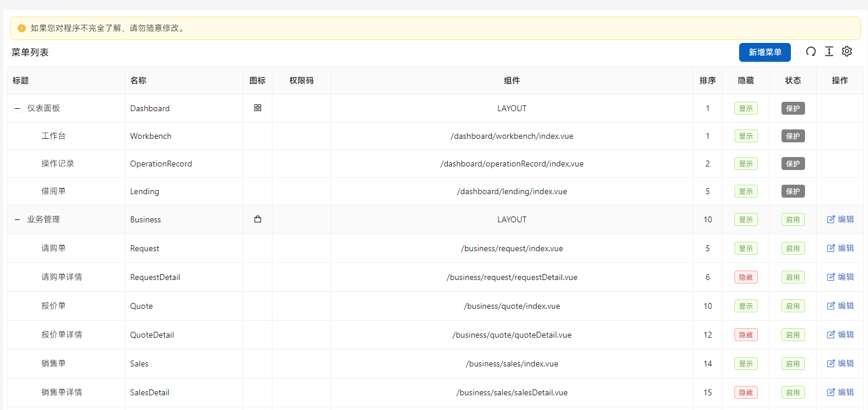
Task: Click the hidden tag for RequestDetail
Action: (x=746, y=277)
